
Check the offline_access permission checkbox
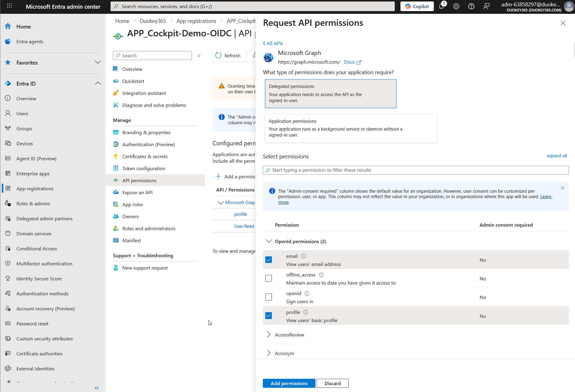[x=269, y=278]
